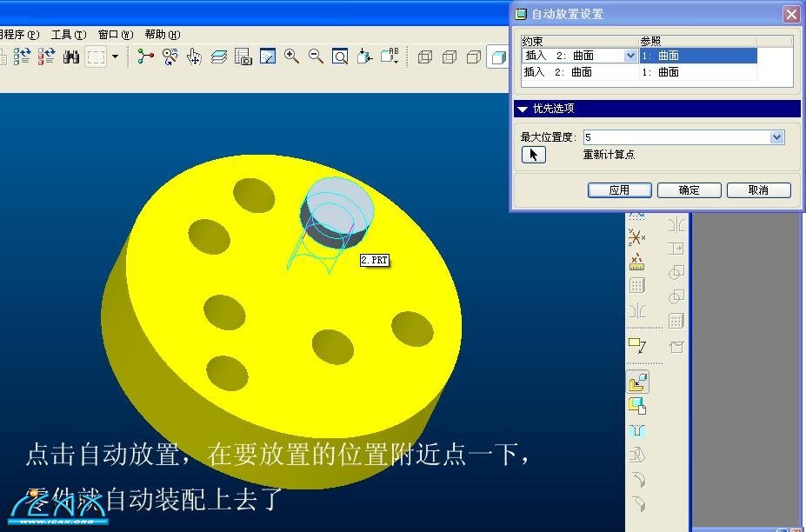Click the hole feature tool icon
Viewport: 806px width, 532px height.
pyautogui.click(x=636, y=429)
